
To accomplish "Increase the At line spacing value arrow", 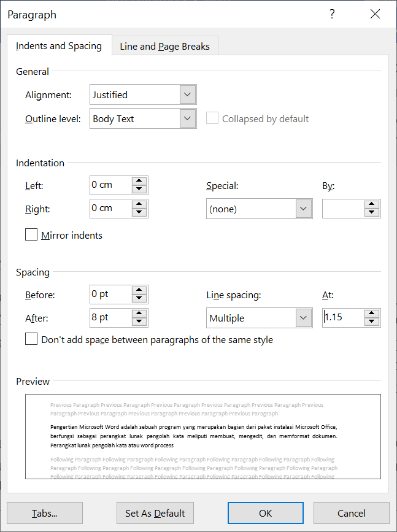I will click(x=372, y=314).
